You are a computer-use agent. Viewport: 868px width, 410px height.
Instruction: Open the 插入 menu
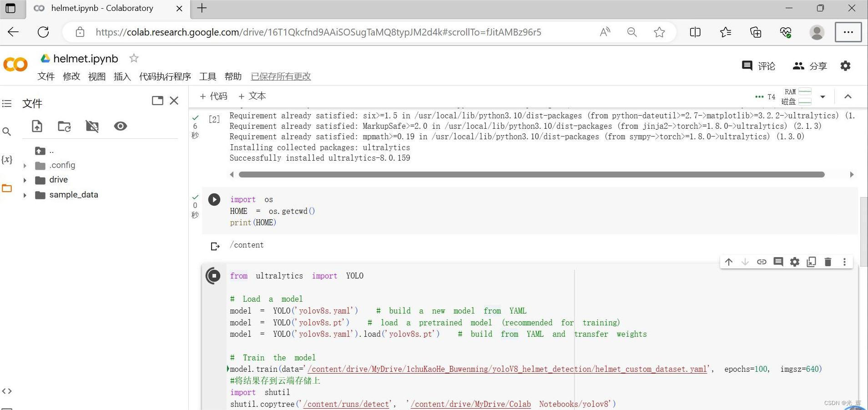pyautogui.click(x=122, y=76)
